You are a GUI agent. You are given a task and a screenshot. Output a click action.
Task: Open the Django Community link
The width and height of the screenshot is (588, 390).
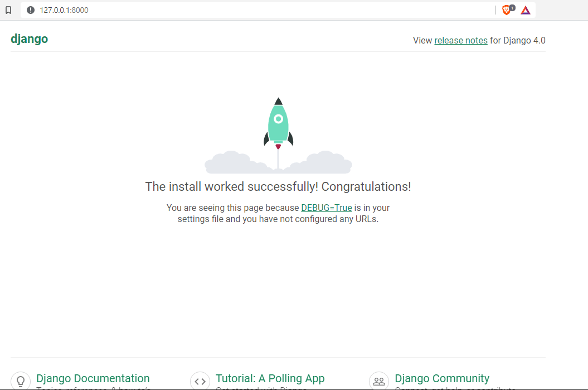442,378
